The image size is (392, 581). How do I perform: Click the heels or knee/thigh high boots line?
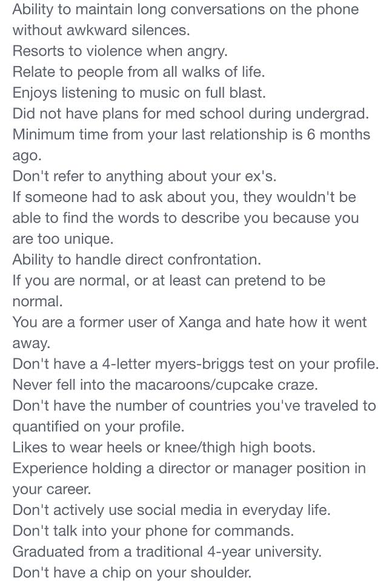point(164,447)
